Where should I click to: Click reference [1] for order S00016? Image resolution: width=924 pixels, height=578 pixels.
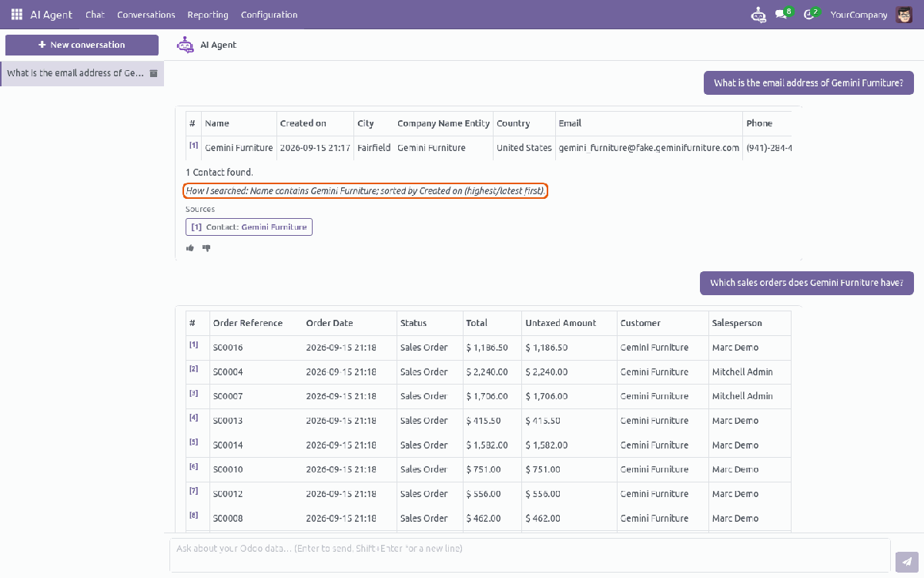pos(193,344)
